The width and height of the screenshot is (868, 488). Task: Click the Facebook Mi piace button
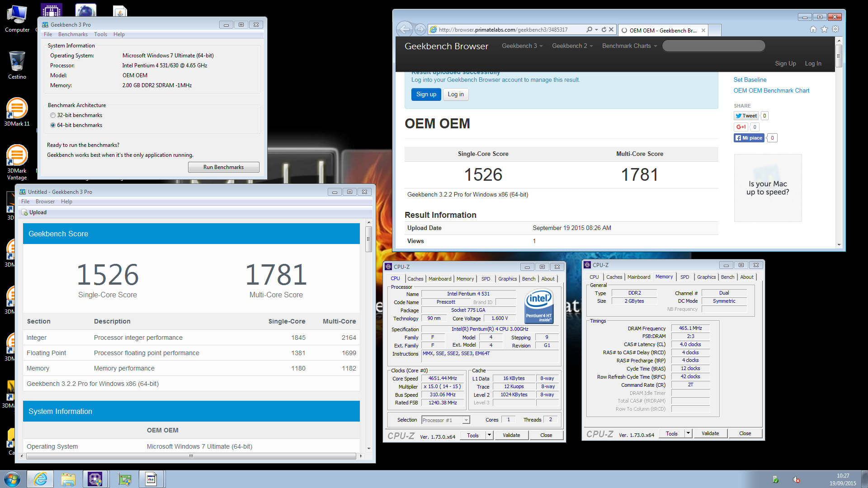[749, 138]
